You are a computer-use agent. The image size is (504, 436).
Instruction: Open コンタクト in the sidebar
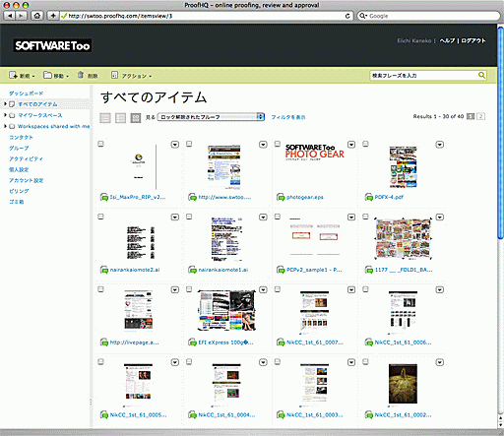[21, 137]
